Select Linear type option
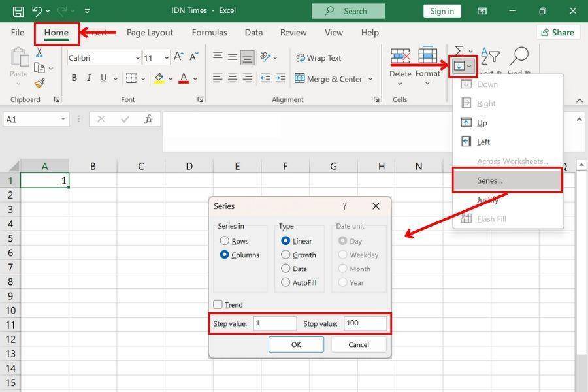The height and width of the screenshot is (392, 588). point(286,240)
